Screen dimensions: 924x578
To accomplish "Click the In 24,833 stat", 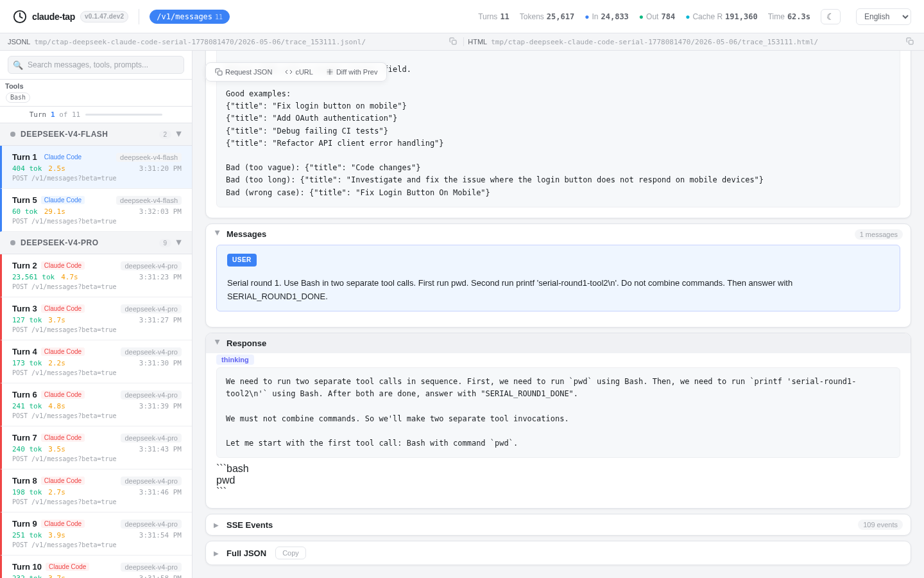I will [606, 17].
